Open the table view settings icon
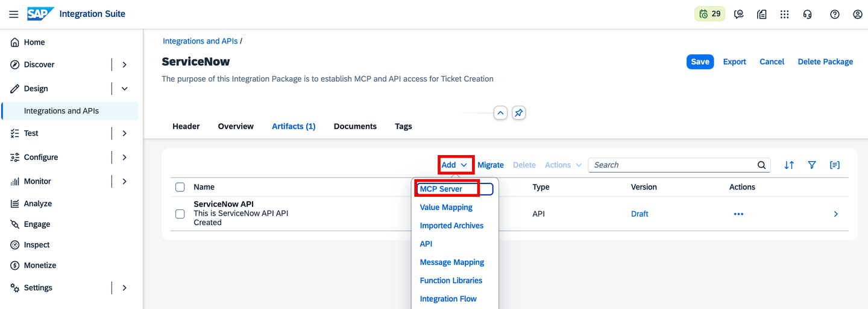This screenshot has height=309, width=868. (835, 165)
